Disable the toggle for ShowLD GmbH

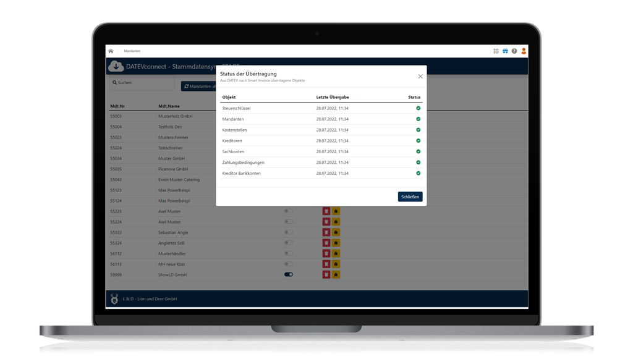pyautogui.click(x=289, y=274)
